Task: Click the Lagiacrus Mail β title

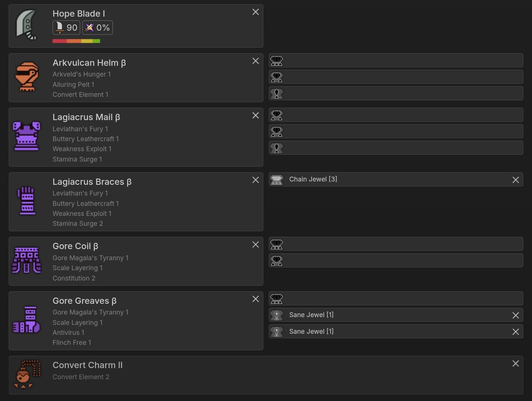Action: click(86, 118)
